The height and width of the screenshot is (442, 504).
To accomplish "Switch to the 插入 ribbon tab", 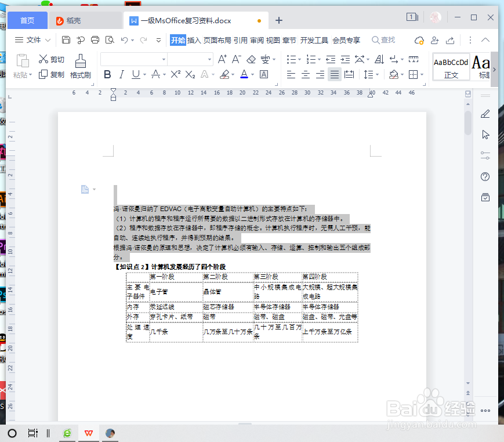I will coord(194,40).
